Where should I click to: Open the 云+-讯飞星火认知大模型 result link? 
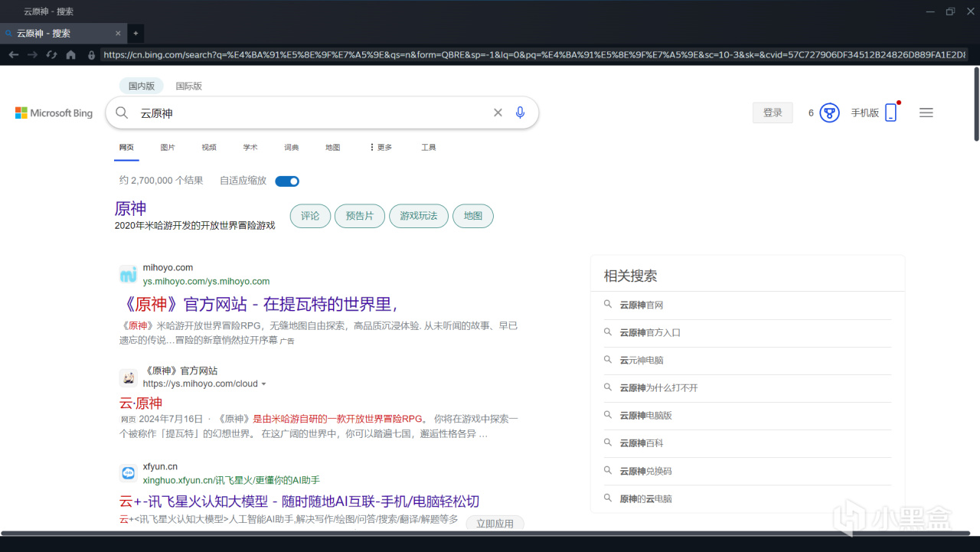tap(299, 501)
